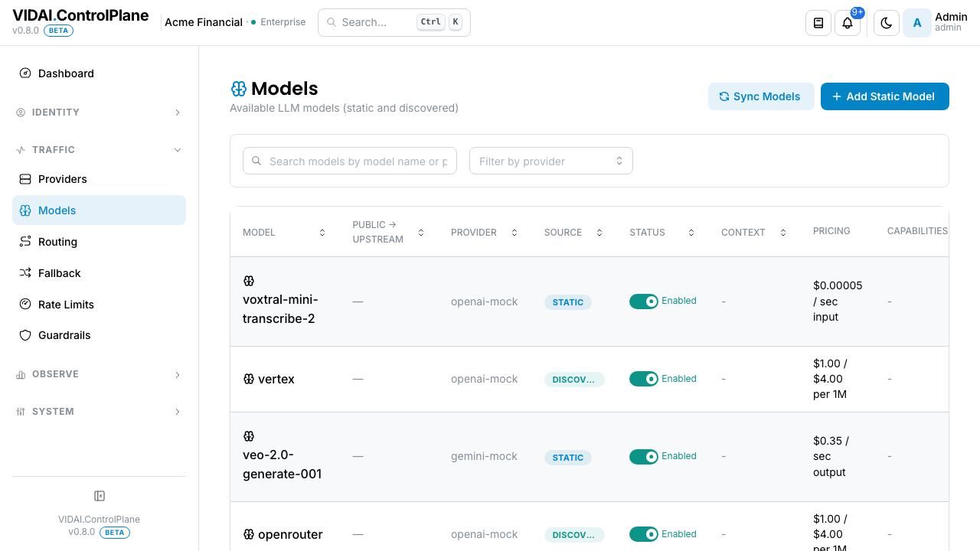Image resolution: width=980 pixels, height=551 pixels.
Task: Open Rate Limits in sidebar
Action: [99, 305]
